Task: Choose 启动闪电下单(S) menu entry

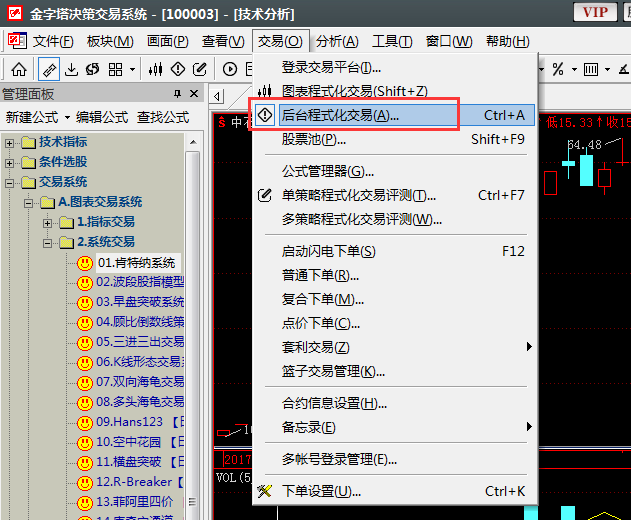Action: coord(395,252)
